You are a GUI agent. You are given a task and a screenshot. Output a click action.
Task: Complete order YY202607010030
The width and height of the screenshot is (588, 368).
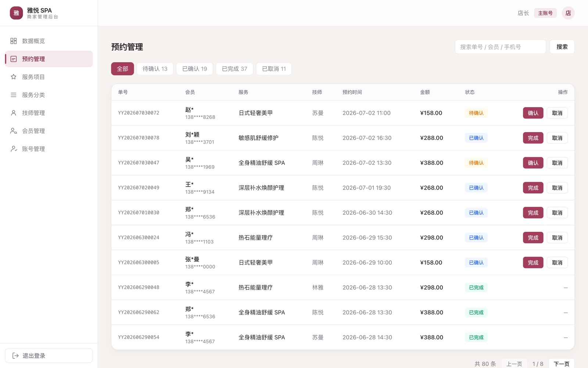pos(533,213)
